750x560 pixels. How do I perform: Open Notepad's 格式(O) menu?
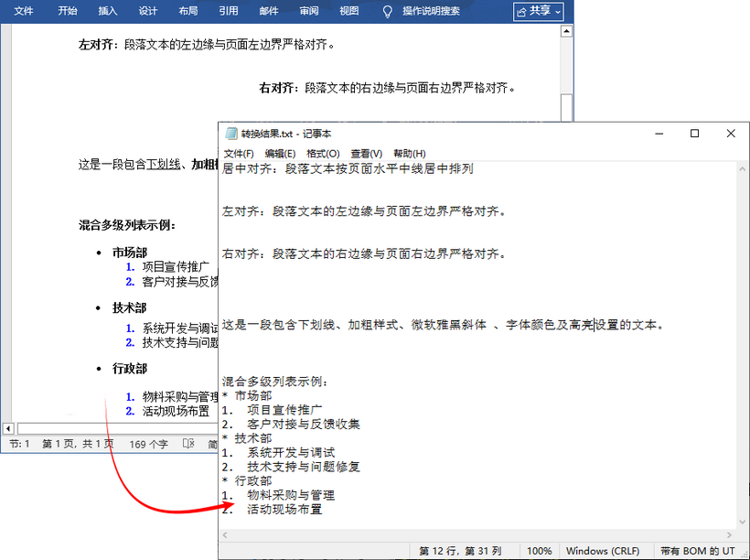(322, 153)
